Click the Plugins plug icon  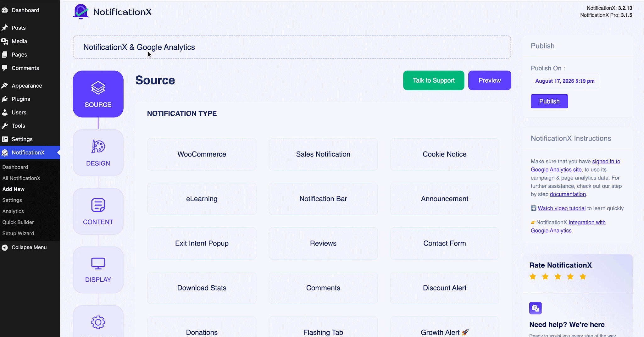coord(5,99)
